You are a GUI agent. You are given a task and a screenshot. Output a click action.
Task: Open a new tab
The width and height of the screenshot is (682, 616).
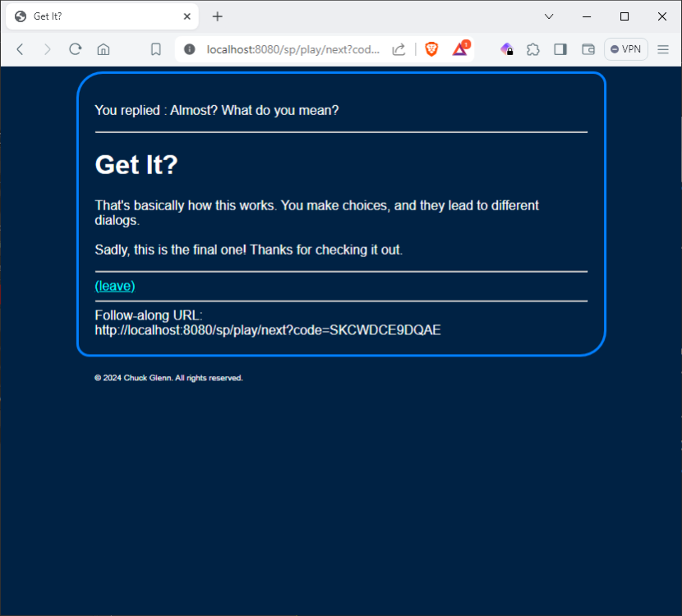point(217,16)
